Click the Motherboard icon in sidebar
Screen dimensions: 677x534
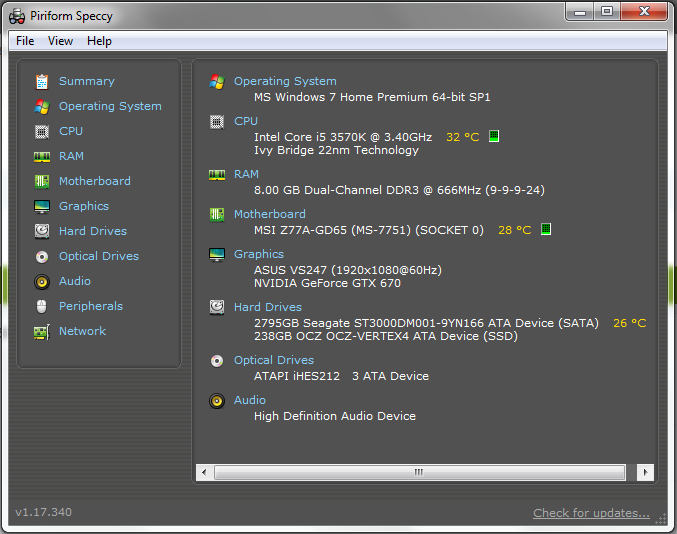[x=42, y=181]
